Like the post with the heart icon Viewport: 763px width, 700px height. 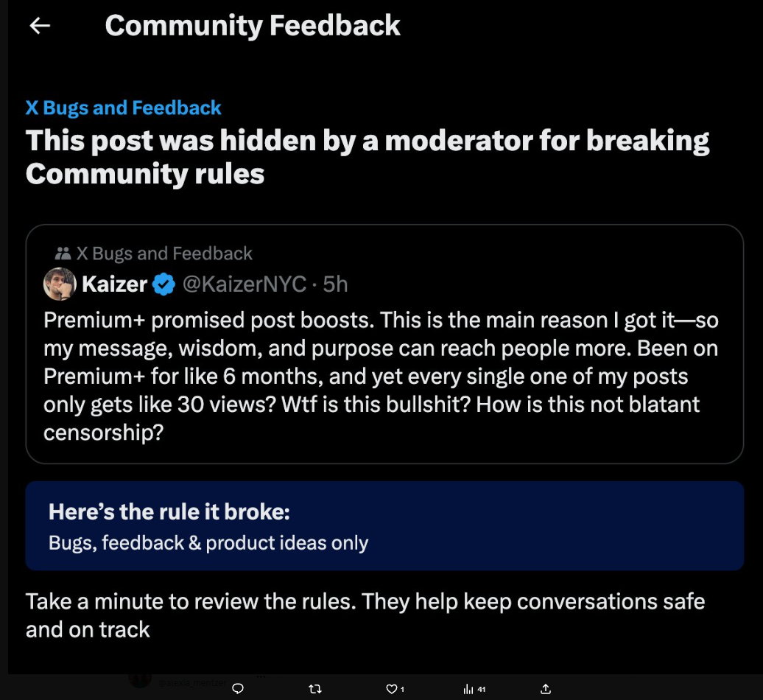(392, 688)
